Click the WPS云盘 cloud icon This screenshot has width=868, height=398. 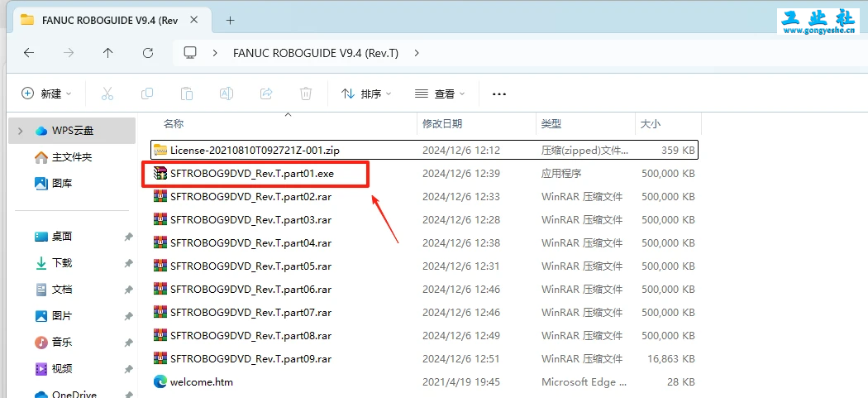(x=41, y=131)
